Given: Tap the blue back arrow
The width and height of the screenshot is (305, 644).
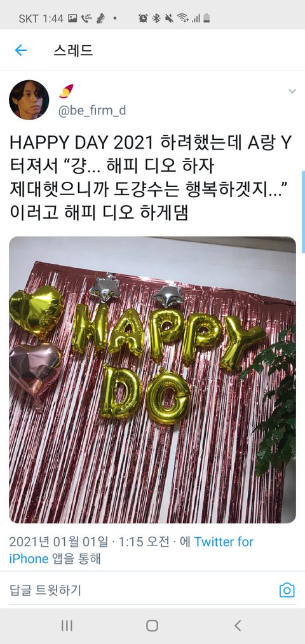Looking at the screenshot, I should (20, 50).
